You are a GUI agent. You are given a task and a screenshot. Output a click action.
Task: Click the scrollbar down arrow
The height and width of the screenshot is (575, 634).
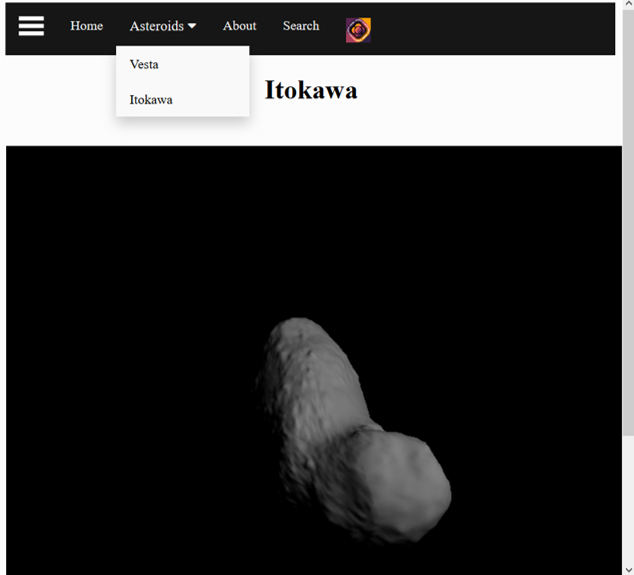click(x=628, y=570)
